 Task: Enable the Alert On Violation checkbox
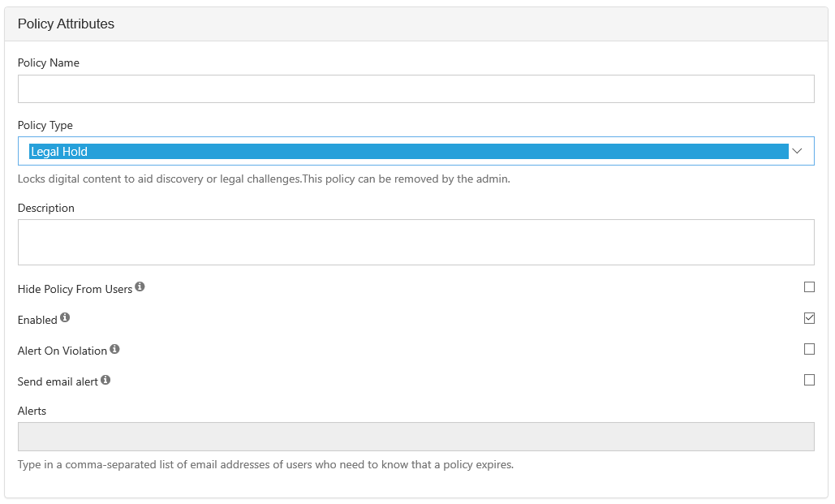pyautogui.click(x=809, y=348)
